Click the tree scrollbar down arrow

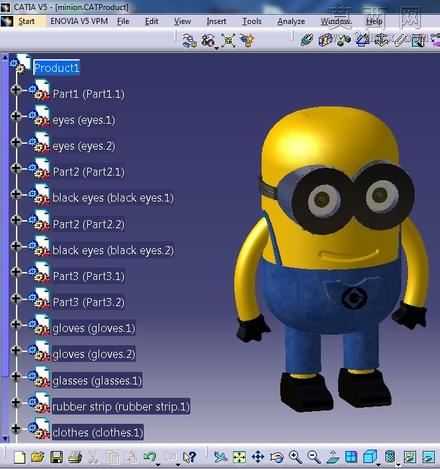[4, 438]
